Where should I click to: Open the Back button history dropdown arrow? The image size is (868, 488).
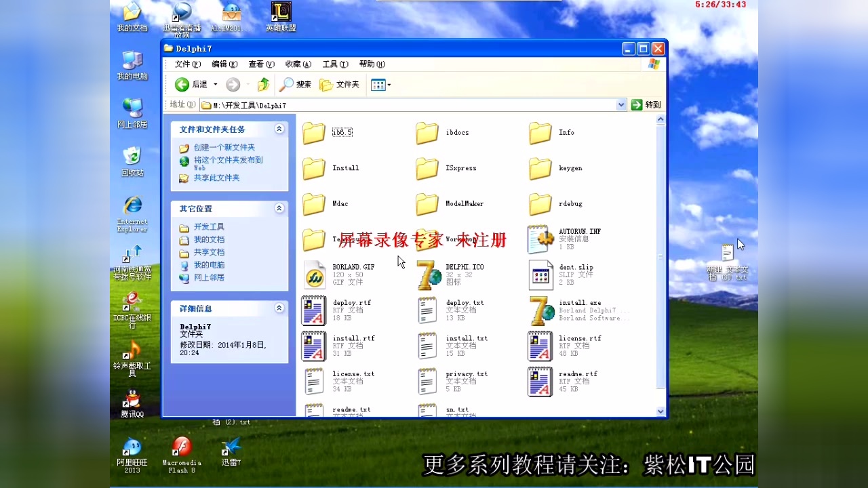click(216, 85)
